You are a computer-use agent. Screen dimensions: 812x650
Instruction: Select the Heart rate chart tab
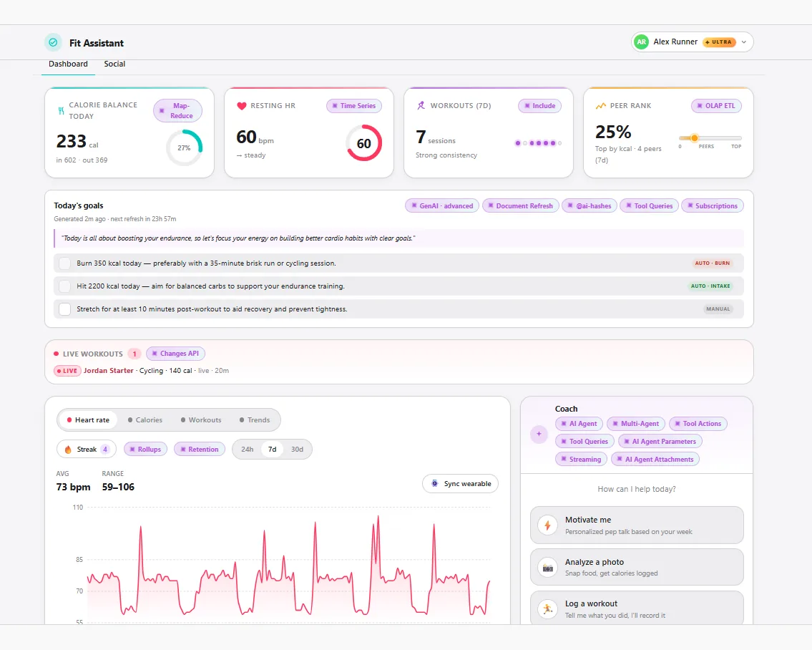(x=88, y=420)
